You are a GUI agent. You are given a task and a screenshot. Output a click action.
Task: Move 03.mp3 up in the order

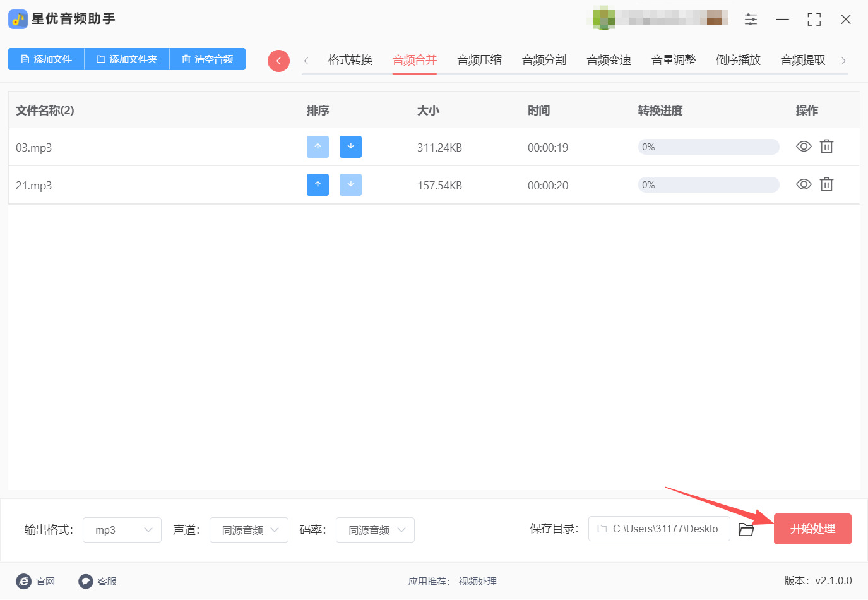pyautogui.click(x=318, y=147)
